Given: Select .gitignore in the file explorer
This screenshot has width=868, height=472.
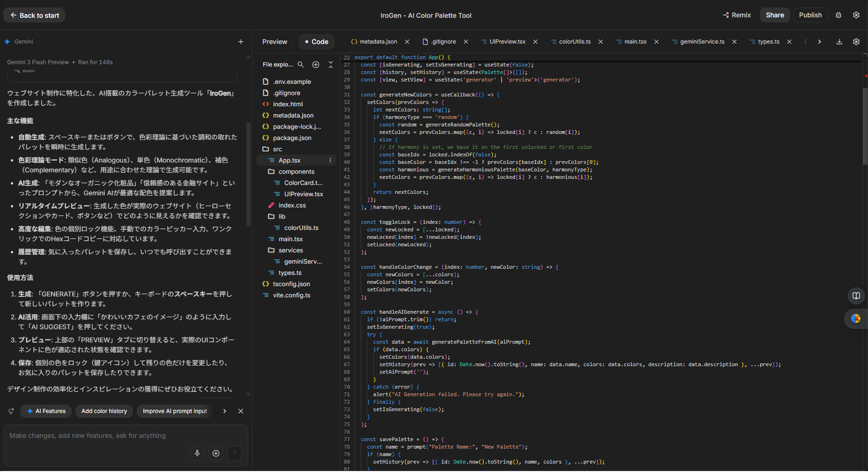Looking at the screenshot, I should coord(297,93).
